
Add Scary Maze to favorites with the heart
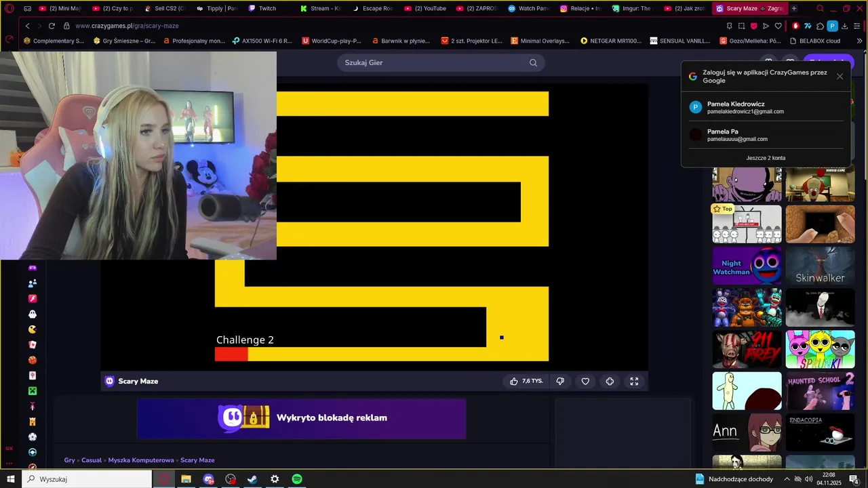tap(585, 382)
